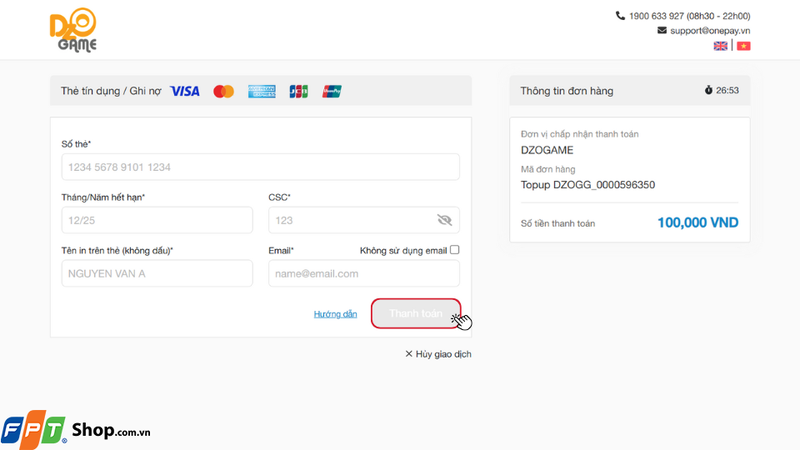Click the countdown timer icon
The image size is (800, 450).
point(708,90)
